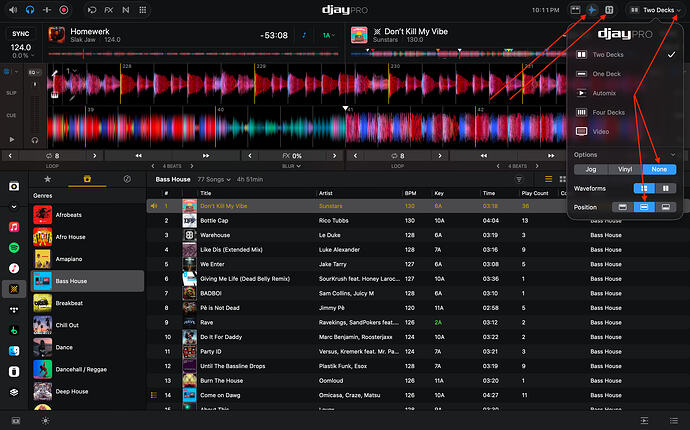Open the 1A key dropdown on deck 1
The image size is (690, 430).
(329, 35)
